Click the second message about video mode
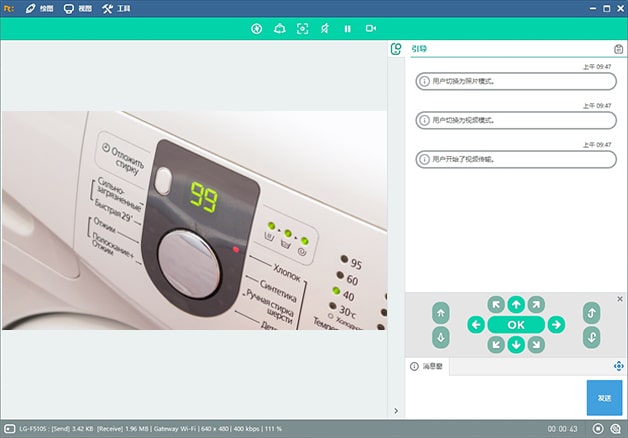 (x=516, y=120)
